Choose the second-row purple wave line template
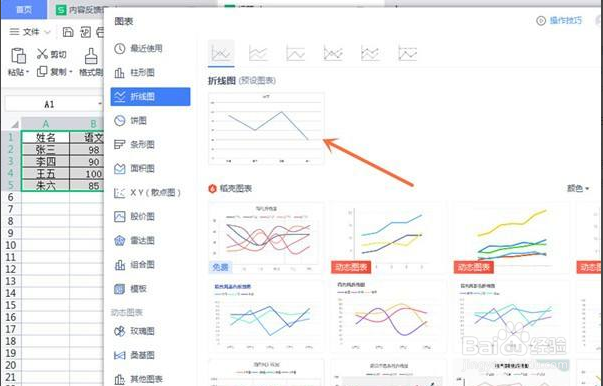The height and width of the screenshot is (386, 603). click(388, 316)
